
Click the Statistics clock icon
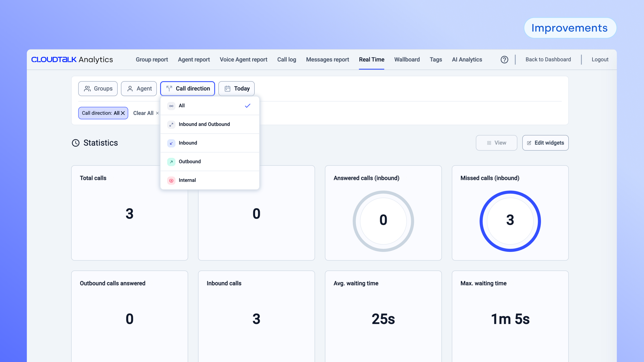[x=75, y=143]
